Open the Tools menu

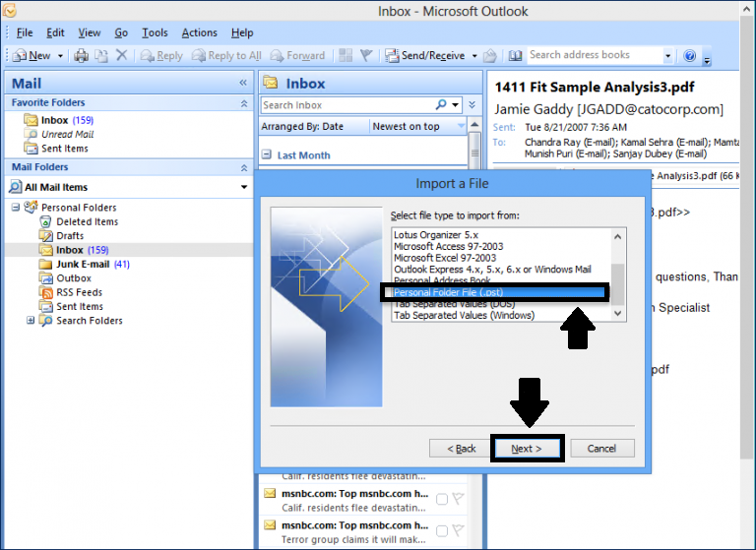coord(155,32)
